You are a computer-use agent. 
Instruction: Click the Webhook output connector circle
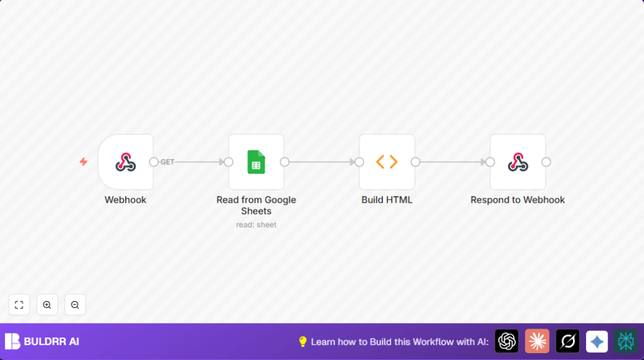point(153,162)
